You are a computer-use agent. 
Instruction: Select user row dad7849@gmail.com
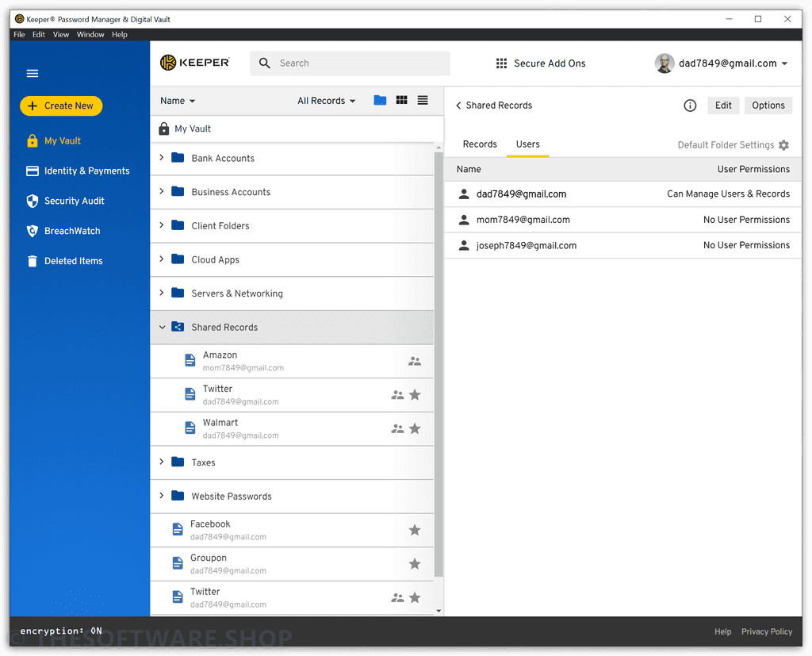tap(623, 194)
